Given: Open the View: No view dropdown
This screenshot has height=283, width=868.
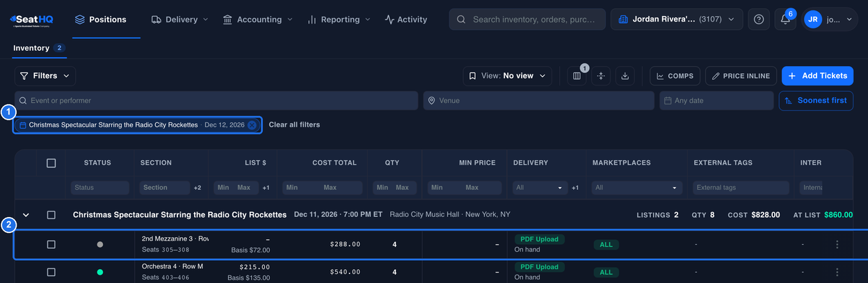Looking at the screenshot, I should [x=508, y=76].
